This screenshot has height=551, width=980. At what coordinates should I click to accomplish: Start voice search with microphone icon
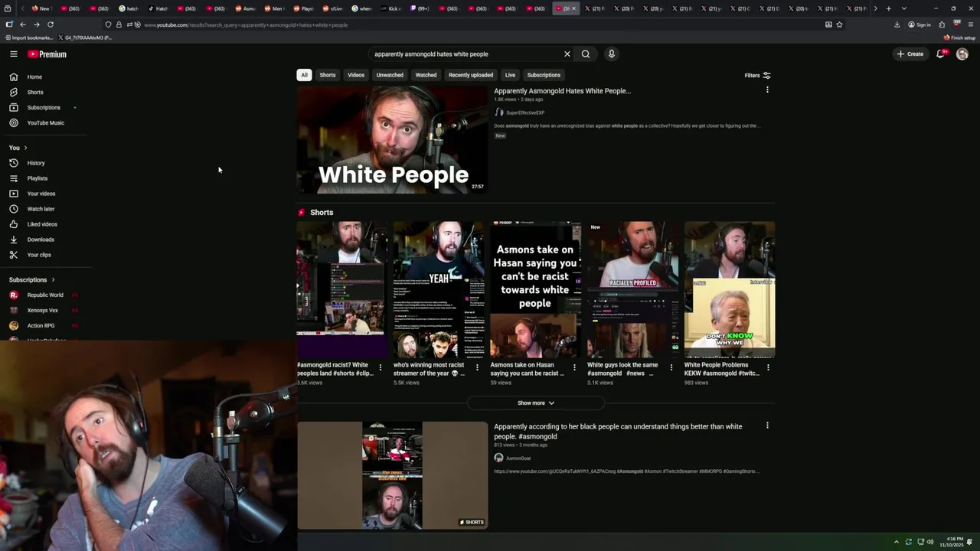coord(611,54)
